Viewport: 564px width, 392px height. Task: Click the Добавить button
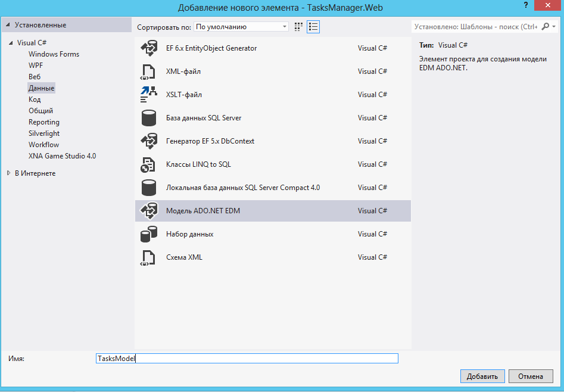coord(482,376)
